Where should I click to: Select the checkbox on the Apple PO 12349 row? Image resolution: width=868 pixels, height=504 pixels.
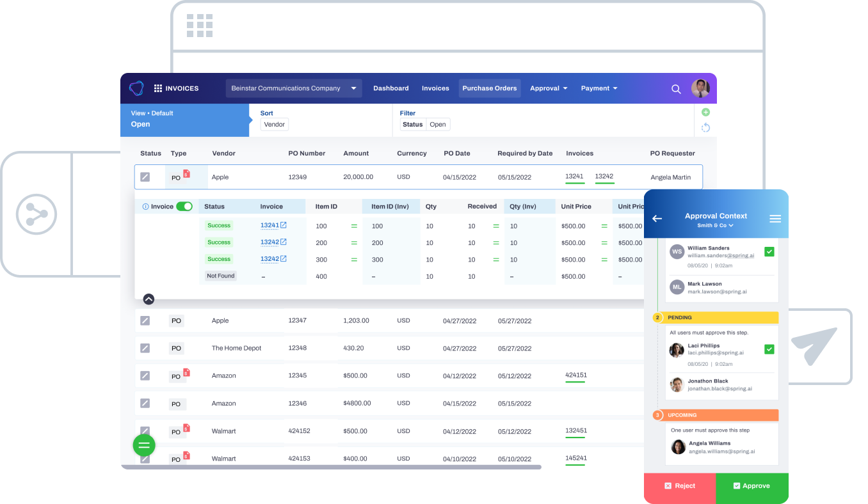tap(145, 177)
